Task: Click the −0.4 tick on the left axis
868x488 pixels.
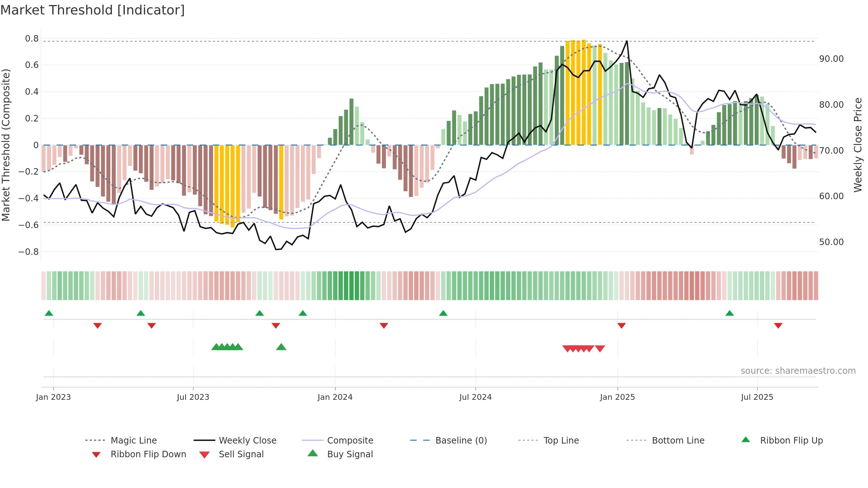Action: tap(29, 198)
